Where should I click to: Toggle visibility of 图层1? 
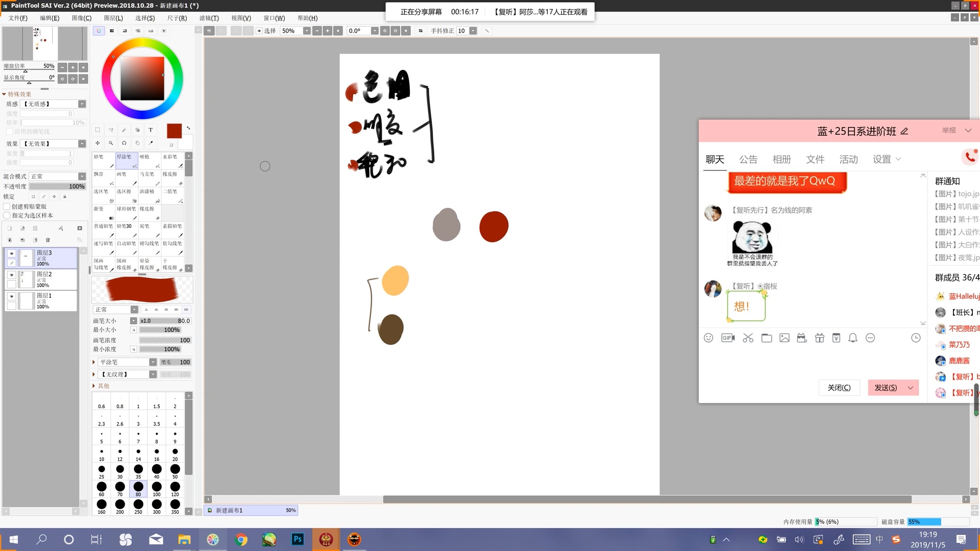pyautogui.click(x=11, y=296)
